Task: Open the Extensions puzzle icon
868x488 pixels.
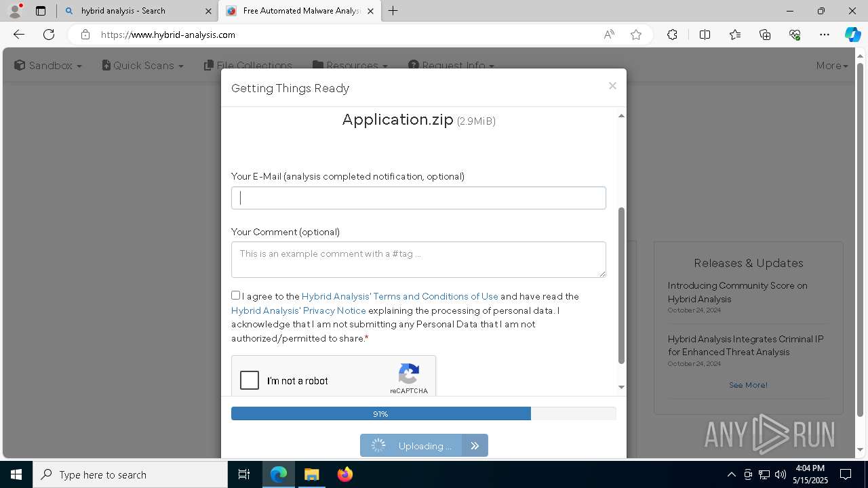Action: 672,35
